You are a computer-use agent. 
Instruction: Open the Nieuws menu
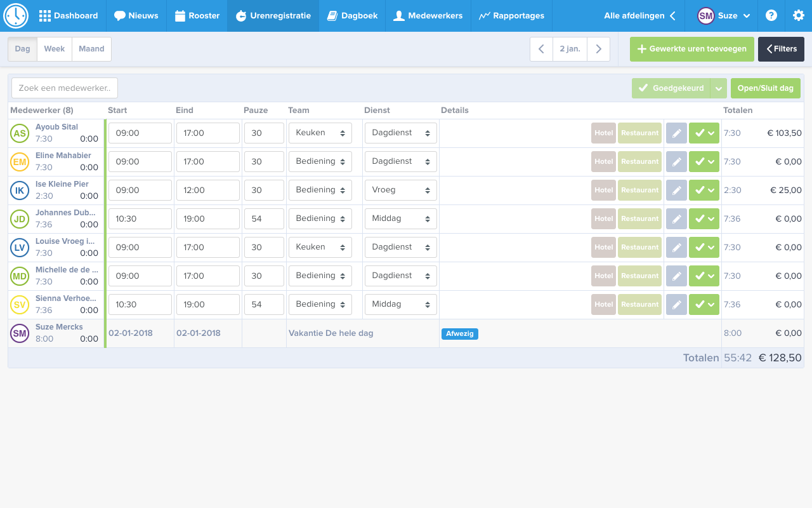point(136,16)
